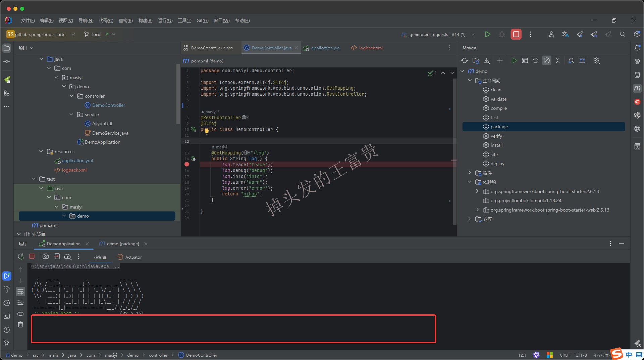
Task: Open the Git(G) menu
Action: coord(202,20)
